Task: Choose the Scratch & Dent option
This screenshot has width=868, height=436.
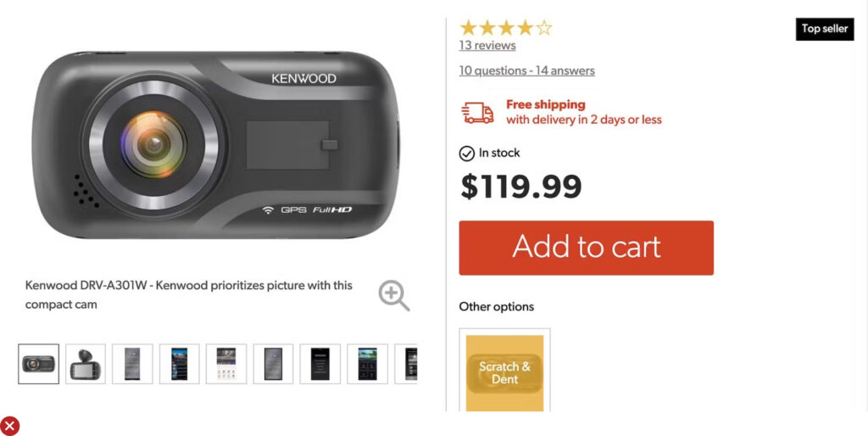Action: [x=504, y=372]
